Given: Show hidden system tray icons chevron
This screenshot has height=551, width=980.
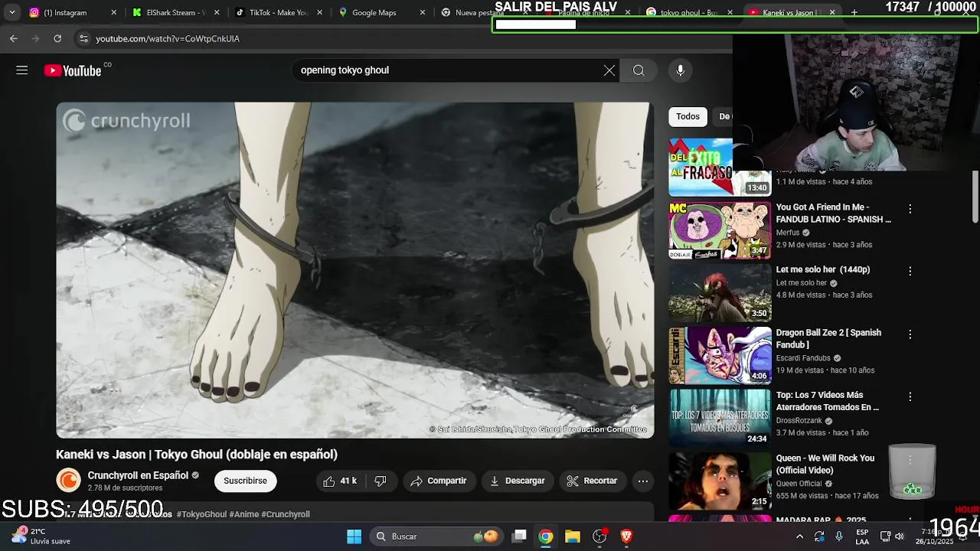Looking at the screenshot, I should coord(799,536).
